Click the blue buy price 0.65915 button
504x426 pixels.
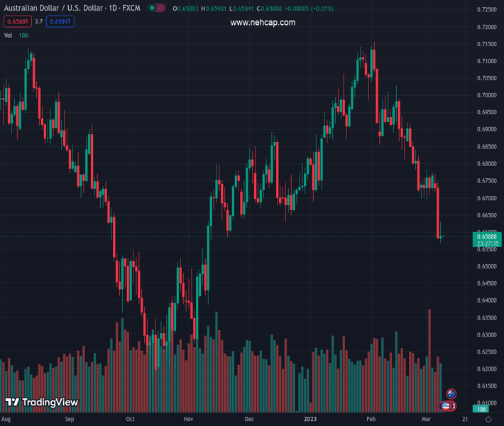[x=60, y=21]
